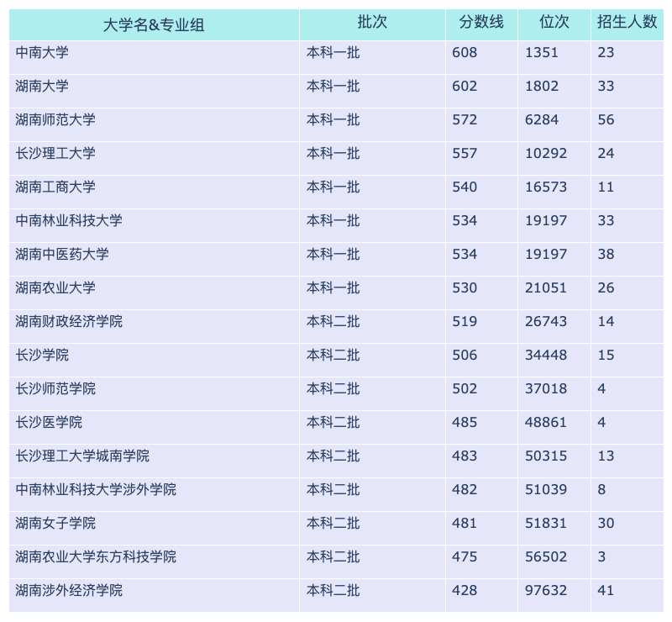This screenshot has height=622, width=672.
Task: Click score 485 for 长沙医学院
Action: [465, 422]
